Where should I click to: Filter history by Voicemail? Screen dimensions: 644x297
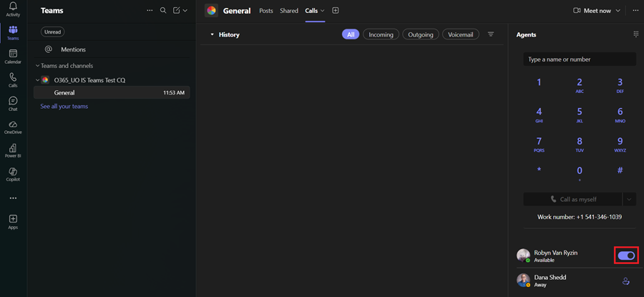point(460,35)
